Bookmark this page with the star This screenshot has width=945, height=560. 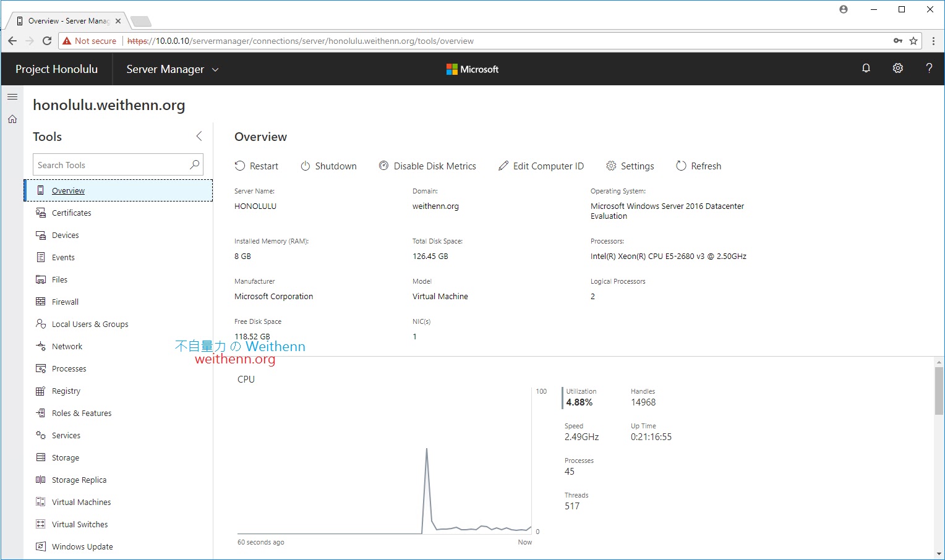pyautogui.click(x=913, y=41)
